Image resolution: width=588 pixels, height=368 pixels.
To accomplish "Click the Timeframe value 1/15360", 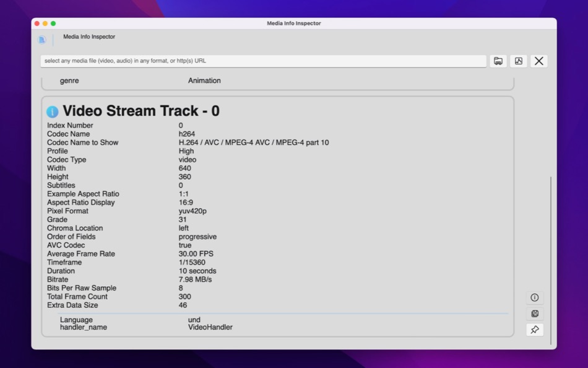I will click(192, 263).
